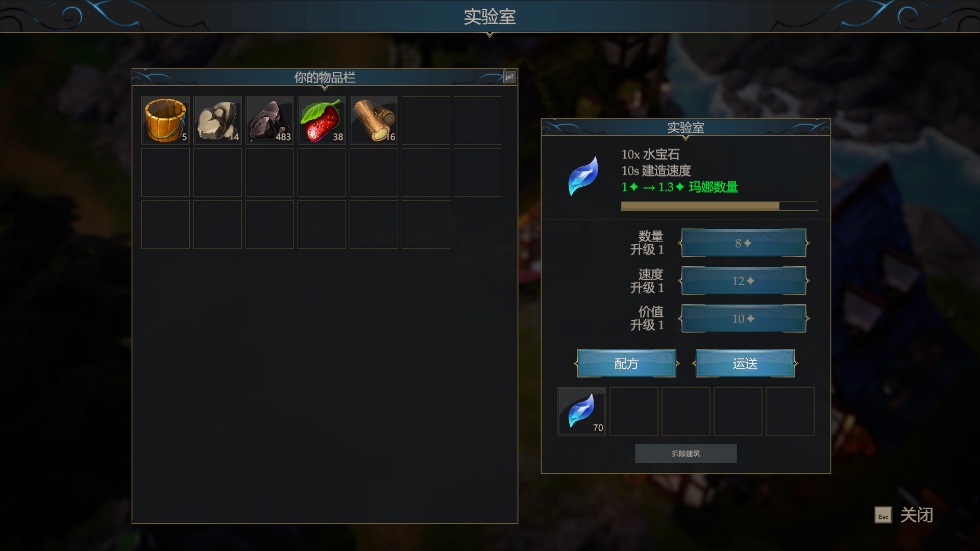Open the 配方 recipe button
The height and width of the screenshot is (551, 980).
(626, 364)
